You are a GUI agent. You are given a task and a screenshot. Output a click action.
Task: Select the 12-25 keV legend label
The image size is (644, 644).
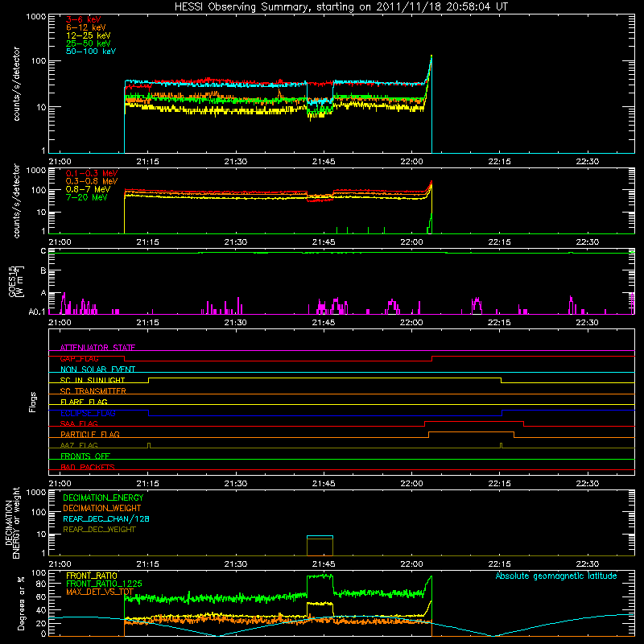[89, 35]
